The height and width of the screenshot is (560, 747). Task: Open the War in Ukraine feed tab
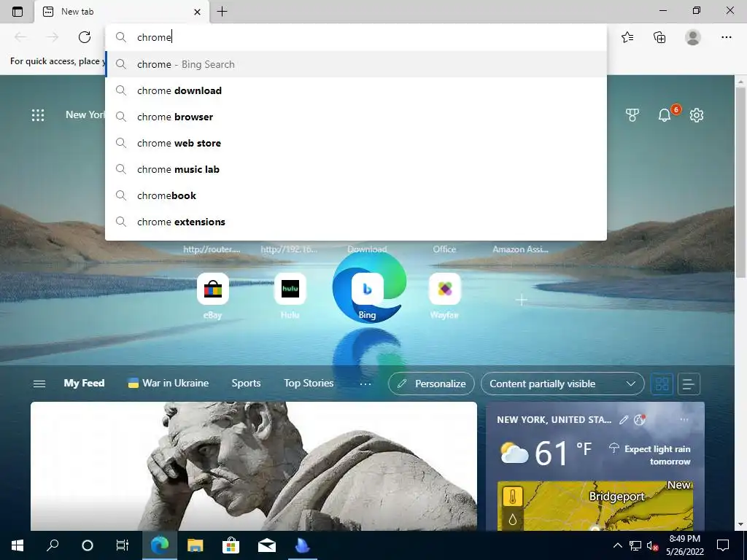coord(169,383)
